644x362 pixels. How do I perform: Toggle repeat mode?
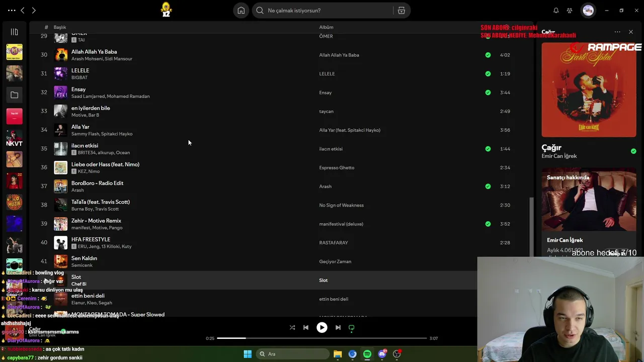(352, 327)
